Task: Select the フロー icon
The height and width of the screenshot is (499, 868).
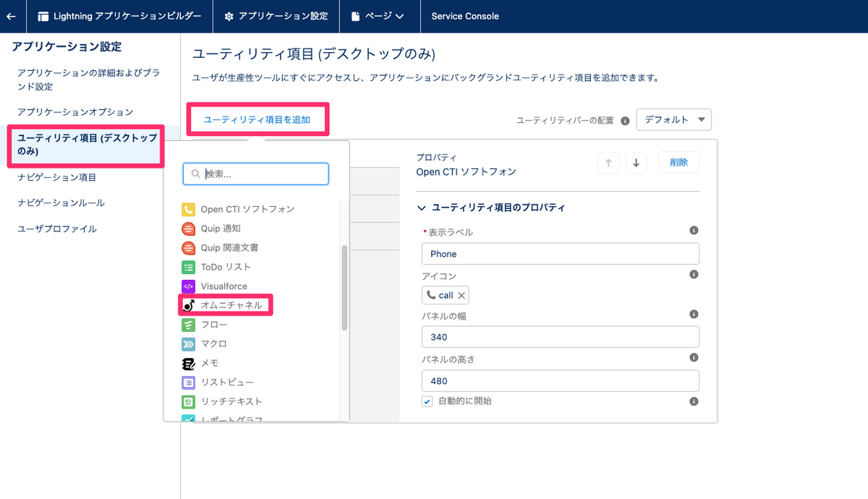Action: [x=188, y=325]
